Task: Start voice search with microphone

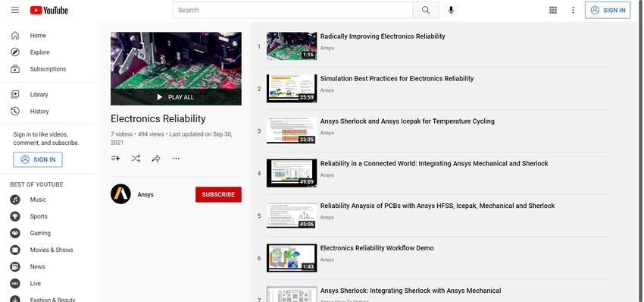Action: pyautogui.click(x=451, y=11)
